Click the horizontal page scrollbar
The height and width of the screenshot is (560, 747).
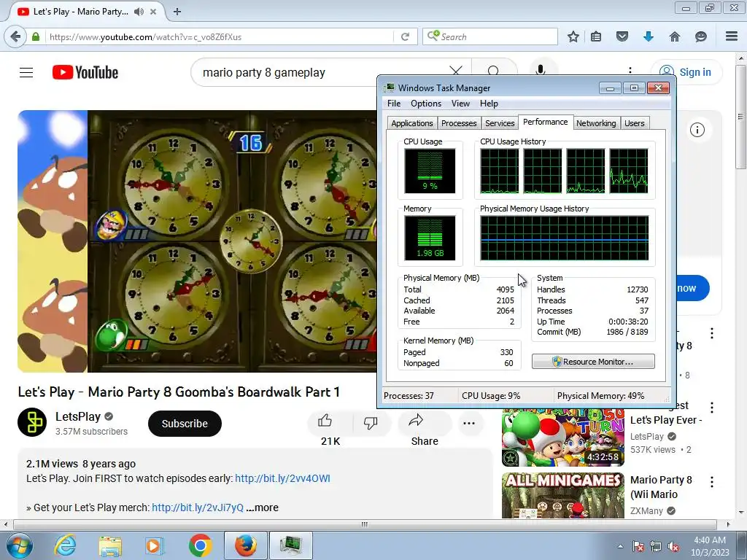pyautogui.click(x=365, y=524)
